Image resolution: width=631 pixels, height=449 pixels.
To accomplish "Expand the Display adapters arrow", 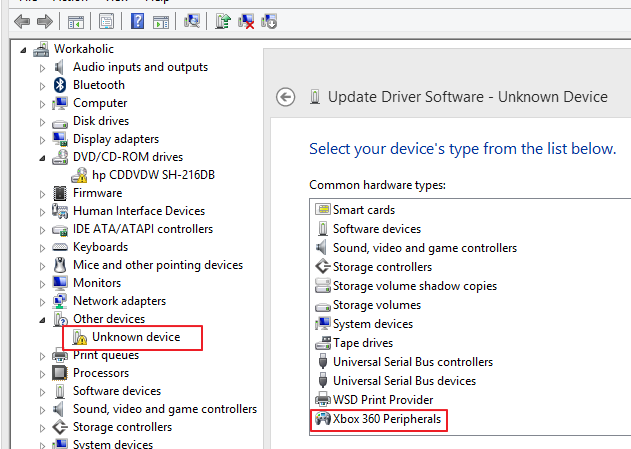I will click(42, 140).
